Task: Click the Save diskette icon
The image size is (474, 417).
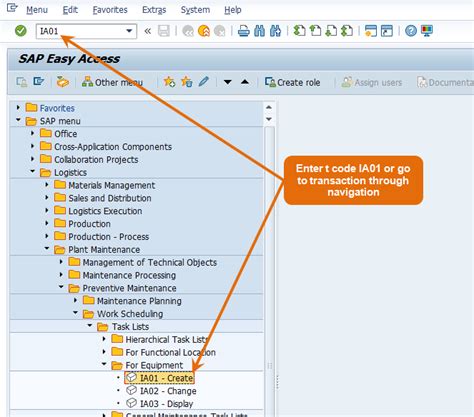Action: coord(164,31)
